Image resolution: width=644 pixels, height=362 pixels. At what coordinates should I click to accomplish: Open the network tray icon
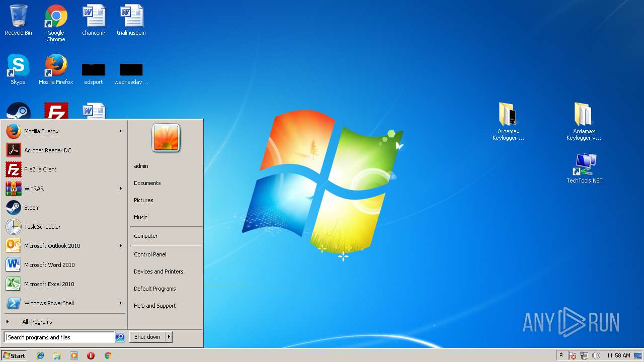click(584, 355)
